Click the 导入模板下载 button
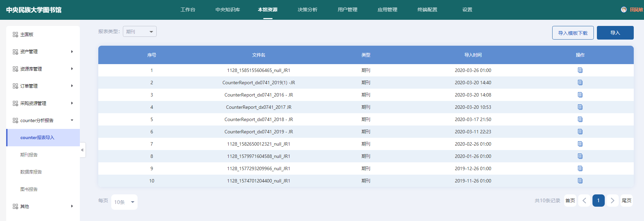The width and height of the screenshot is (644, 221). coord(573,33)
